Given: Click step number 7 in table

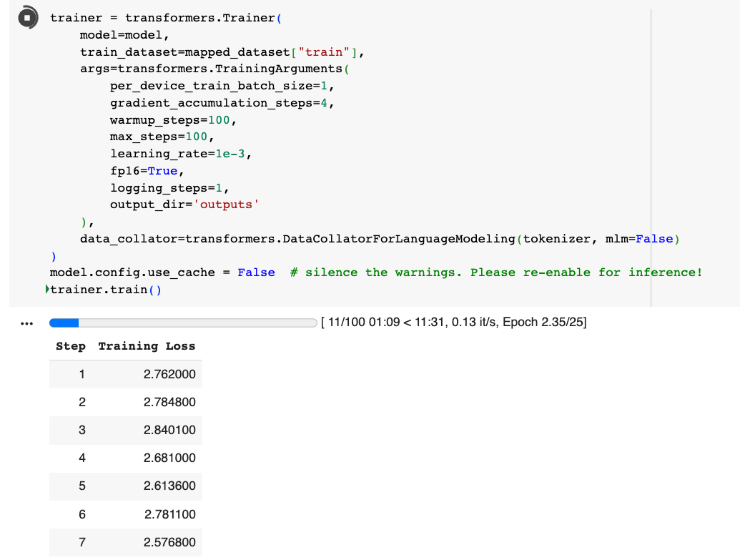Looking at the screenshot, I should pyautogui.click(x=82, y=542).
